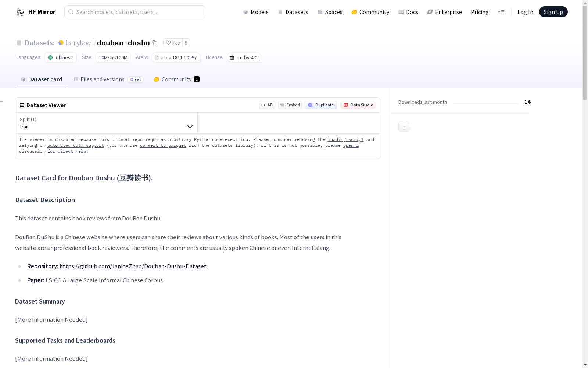Expand the extra navigation menu icon
This screenshot has height=368, width=588.
(x=501, y=12)
